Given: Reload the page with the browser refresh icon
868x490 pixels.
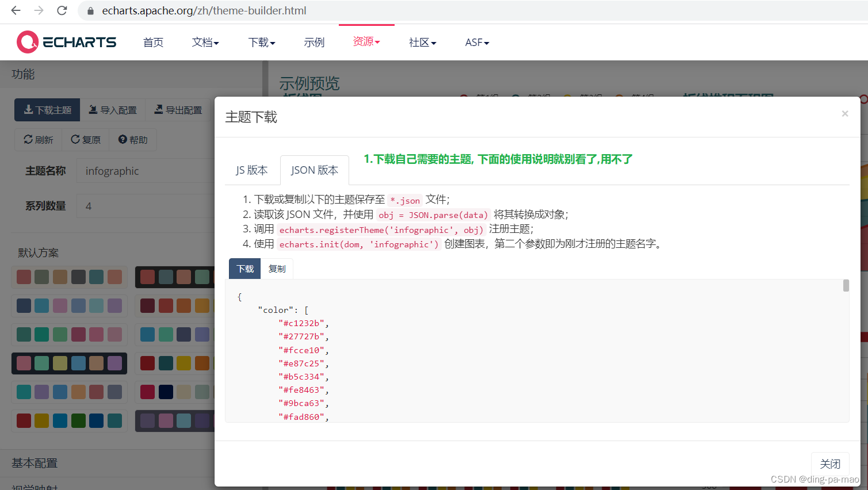Looking at the screenshot, I should [x=62, y=10].
